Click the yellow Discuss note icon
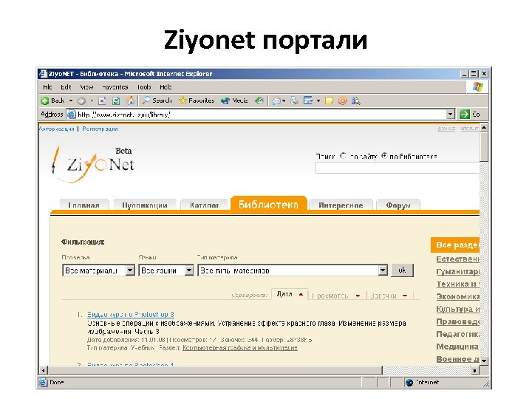The height and width of the screenshot is (399, 532). [329, 100]
